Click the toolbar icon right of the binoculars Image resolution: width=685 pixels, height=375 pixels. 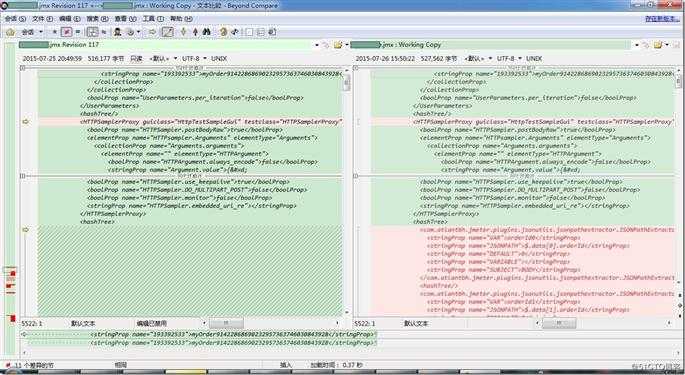click(x=223, y=32)
